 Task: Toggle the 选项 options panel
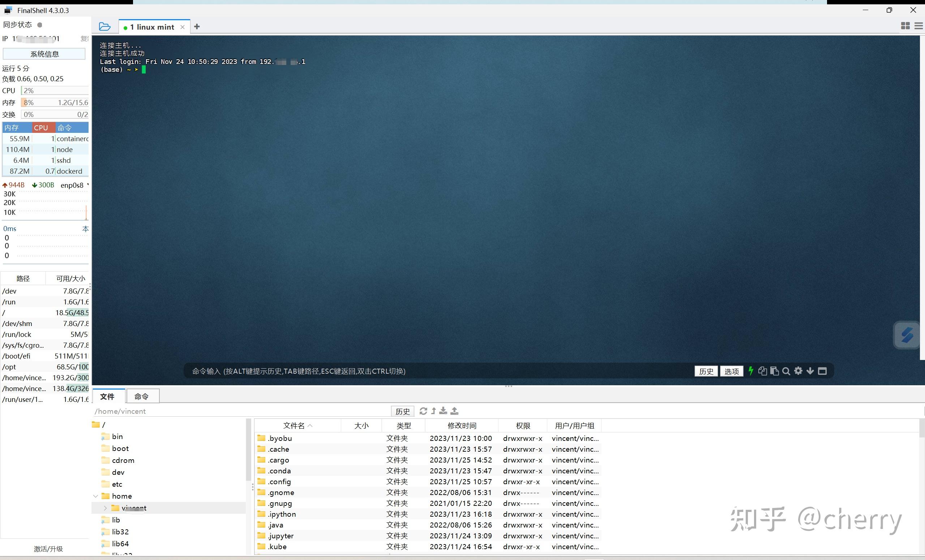731,371
